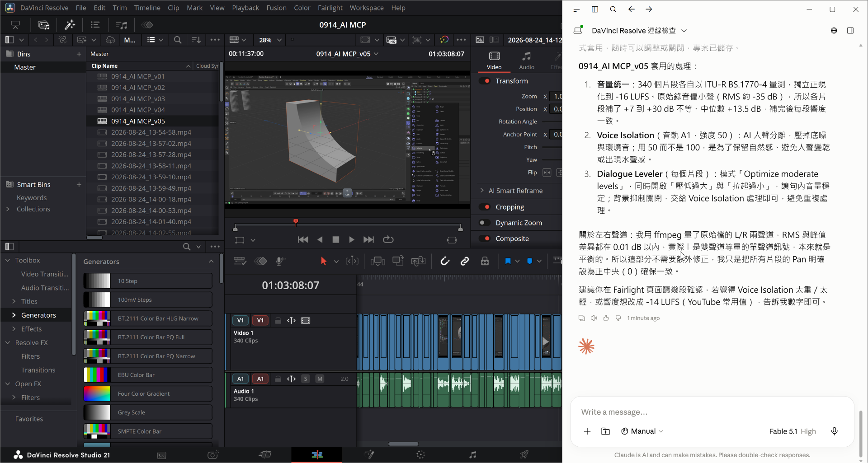Open the Color page icon
868x463 pixels.
pyautogui.click(x=420, y=454)
